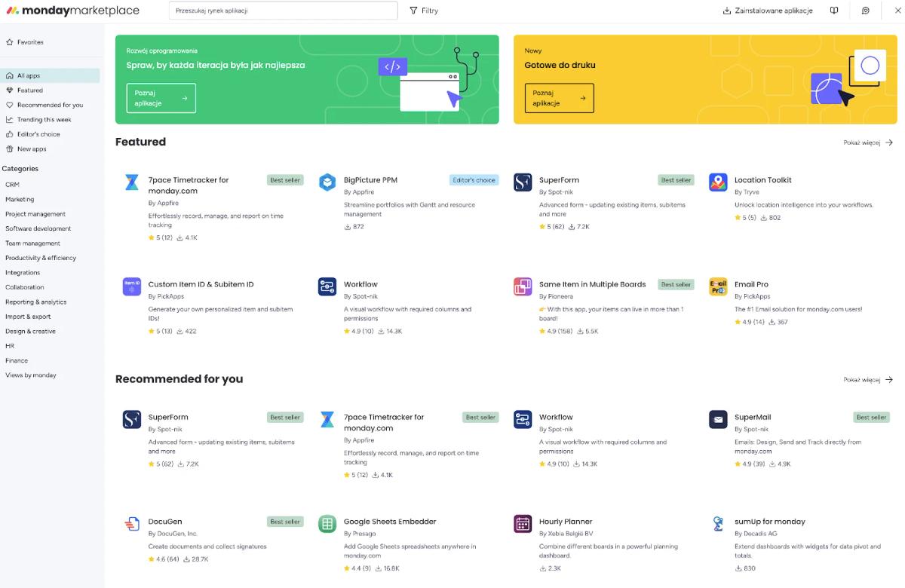
Task: Click the BigPicture PPM title
Action: click(x=370, y=180)
